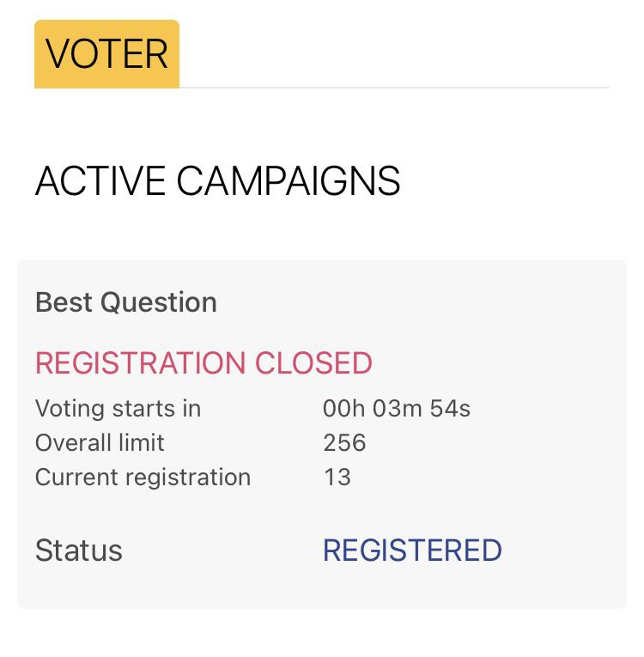This screenshot has width=644, height=657.
Task: Click the Voting starts in label
Action: 118,408
